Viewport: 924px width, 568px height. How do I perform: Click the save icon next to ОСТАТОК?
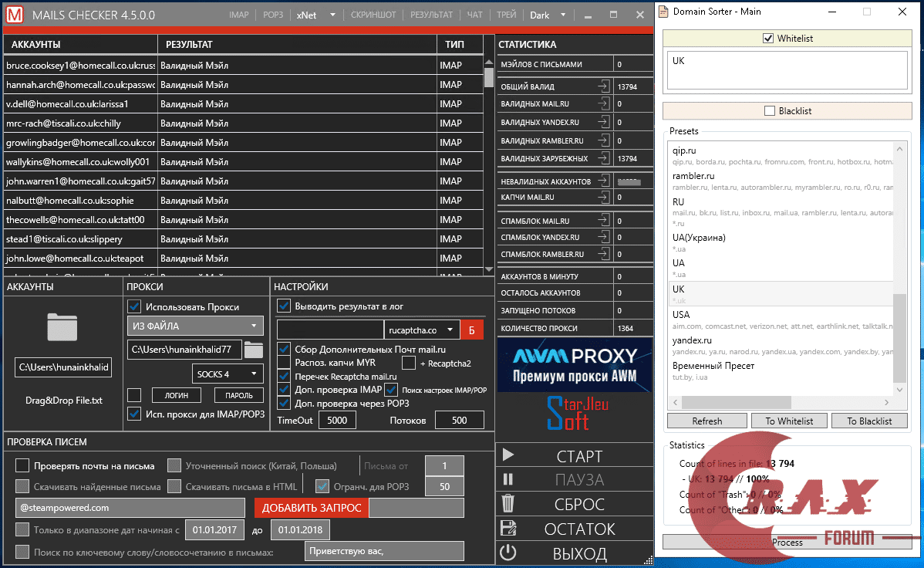(508, 529)
